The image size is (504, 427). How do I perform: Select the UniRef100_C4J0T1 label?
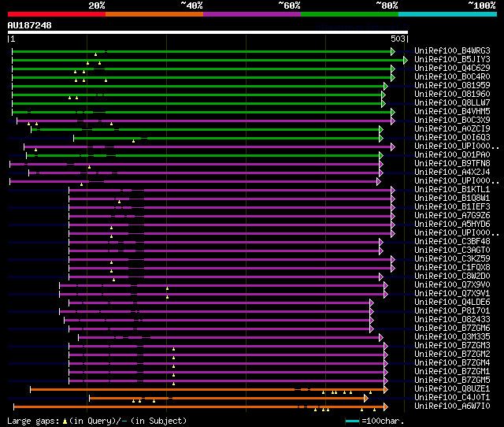(452, 398)
